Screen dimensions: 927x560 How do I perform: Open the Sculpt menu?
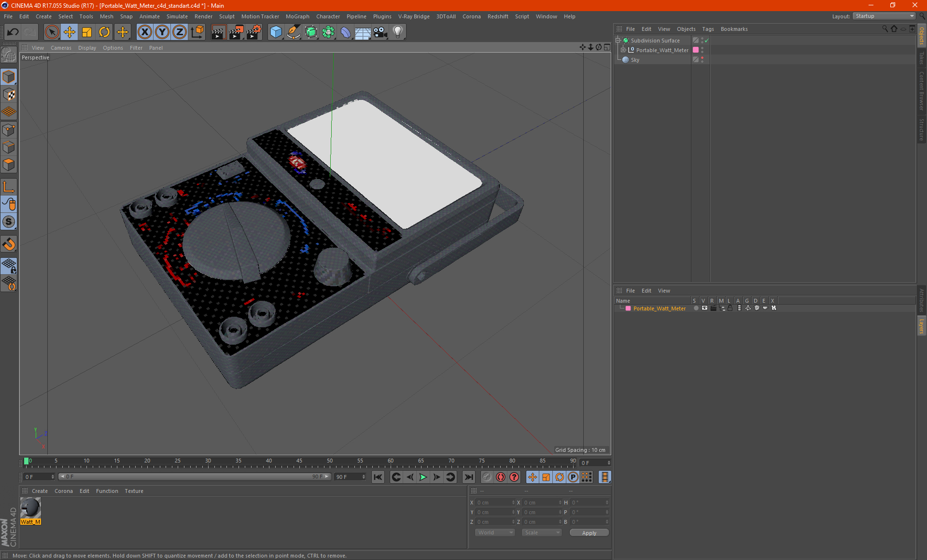point(226,16)
